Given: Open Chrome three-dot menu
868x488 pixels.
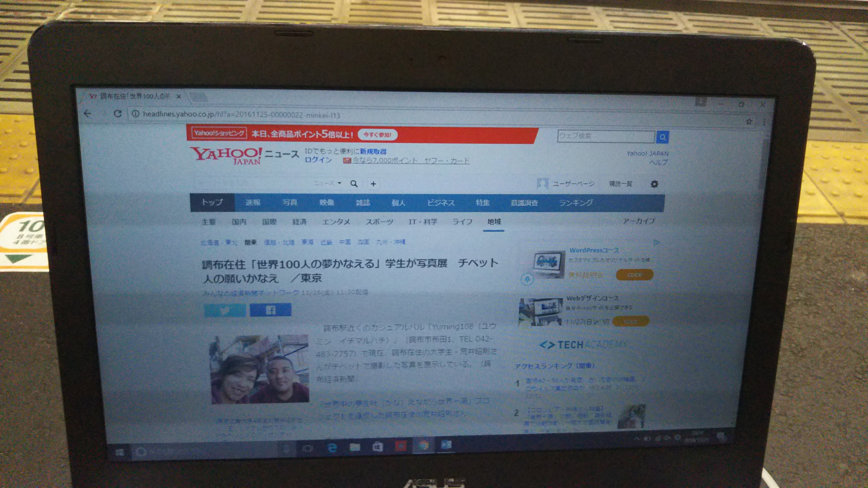Looking at the screenshot, I should point(764,122).
